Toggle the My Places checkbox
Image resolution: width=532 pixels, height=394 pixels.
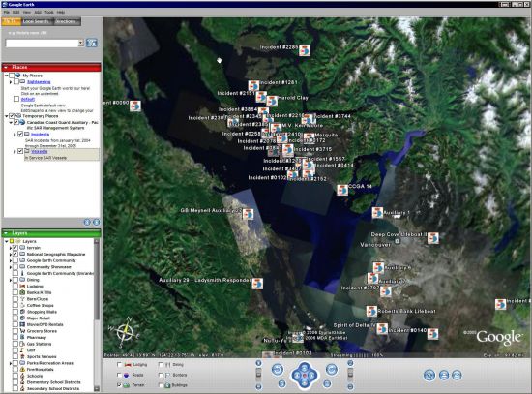pos(12,76)
